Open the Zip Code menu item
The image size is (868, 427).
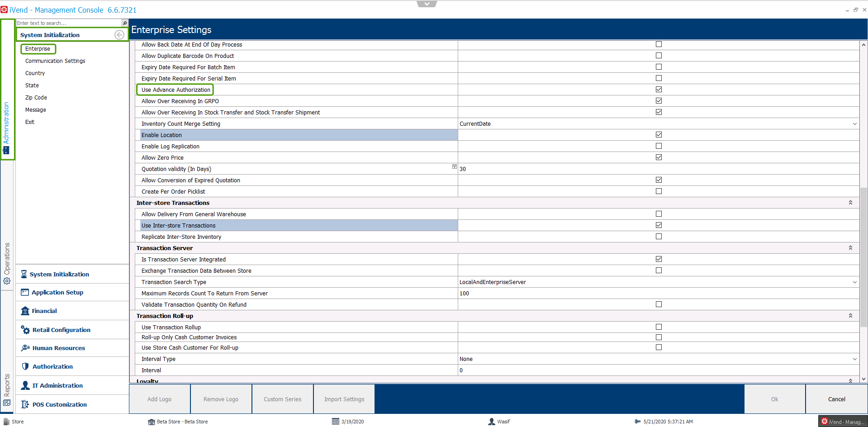tap(36, 98)
